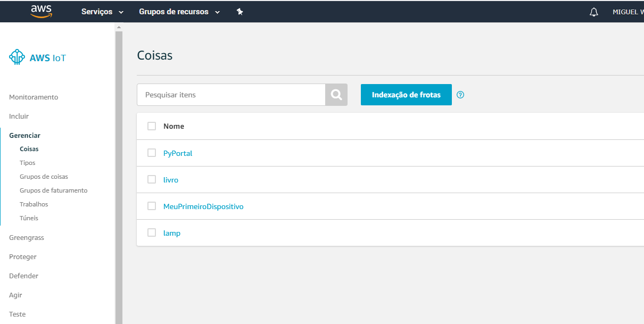Expand the Serviços dropdown menu
Screen dimensions: 644x324
tap(102, 12)
